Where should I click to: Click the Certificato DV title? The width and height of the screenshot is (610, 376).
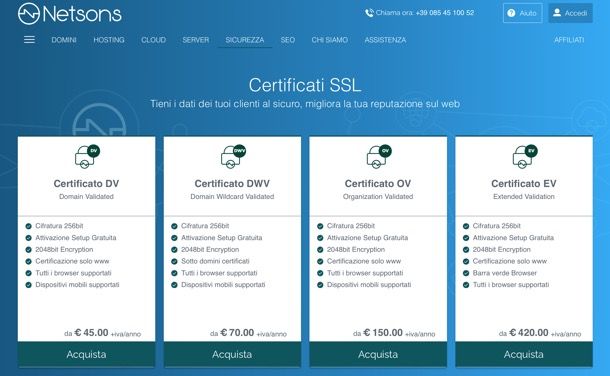[86, 184]
